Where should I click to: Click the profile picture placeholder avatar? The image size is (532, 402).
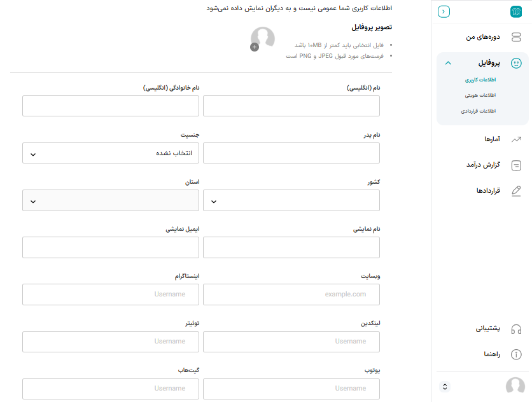(263, 38)
